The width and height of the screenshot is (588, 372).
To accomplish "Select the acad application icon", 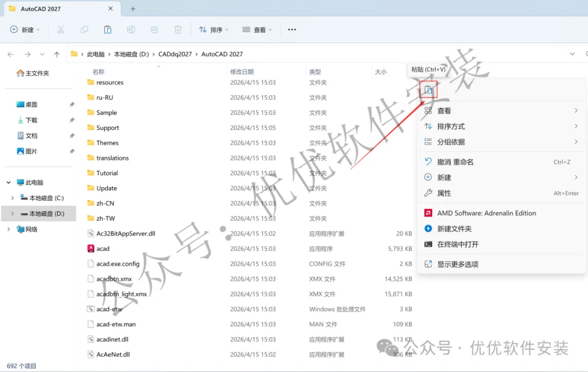I will 90,249.
